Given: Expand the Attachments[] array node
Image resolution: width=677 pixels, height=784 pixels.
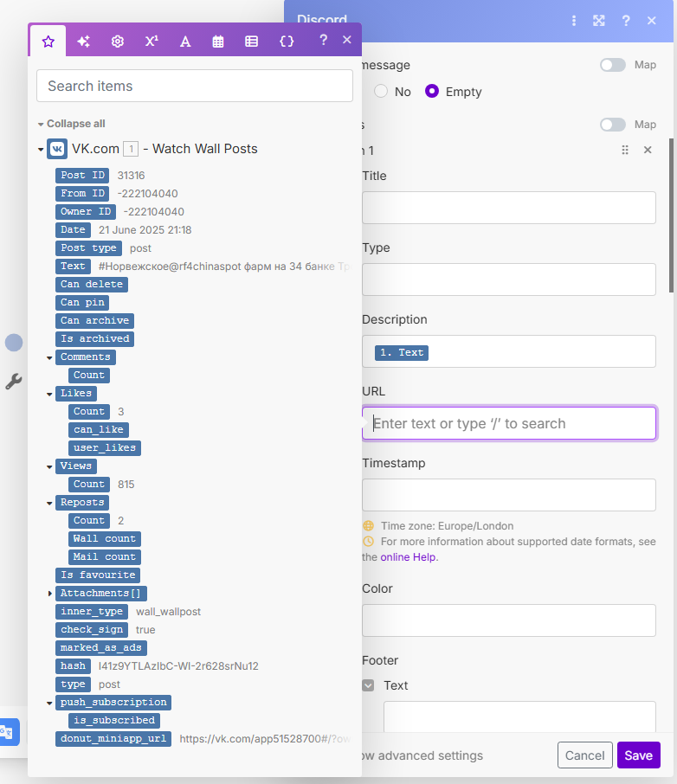Looking at the screenshot, I should pos(50,594).
